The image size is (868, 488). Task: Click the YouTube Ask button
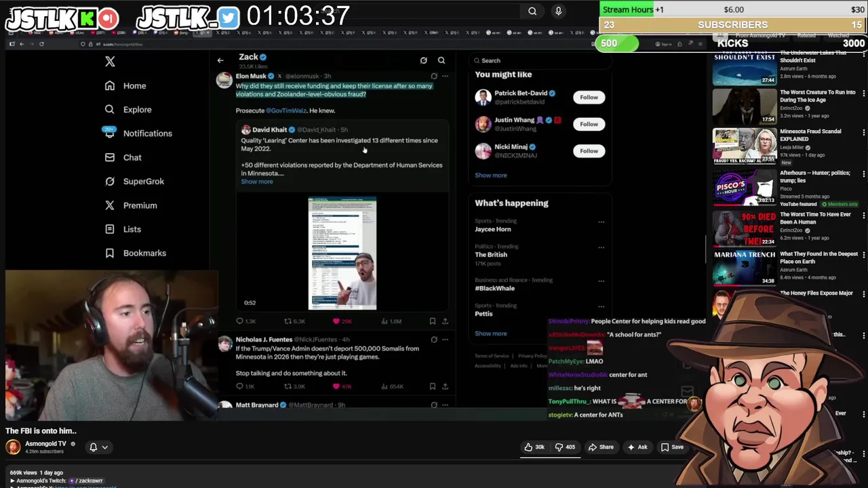[x=637, y=447]
